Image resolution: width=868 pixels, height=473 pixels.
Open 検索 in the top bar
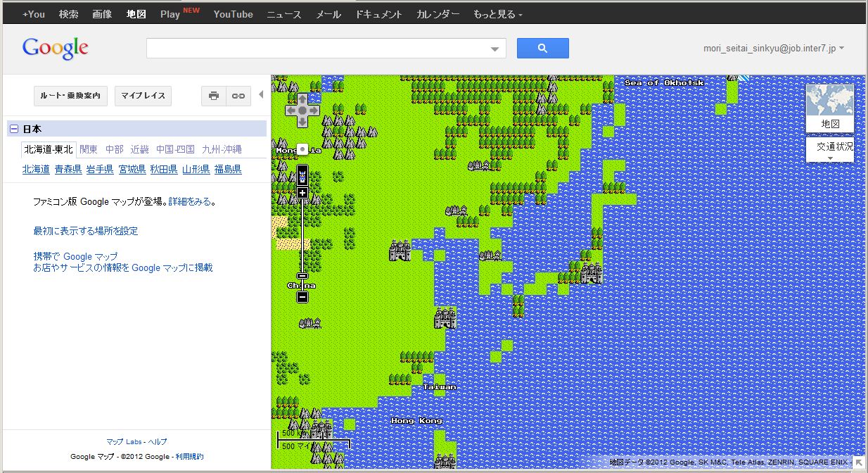(68, 14)
